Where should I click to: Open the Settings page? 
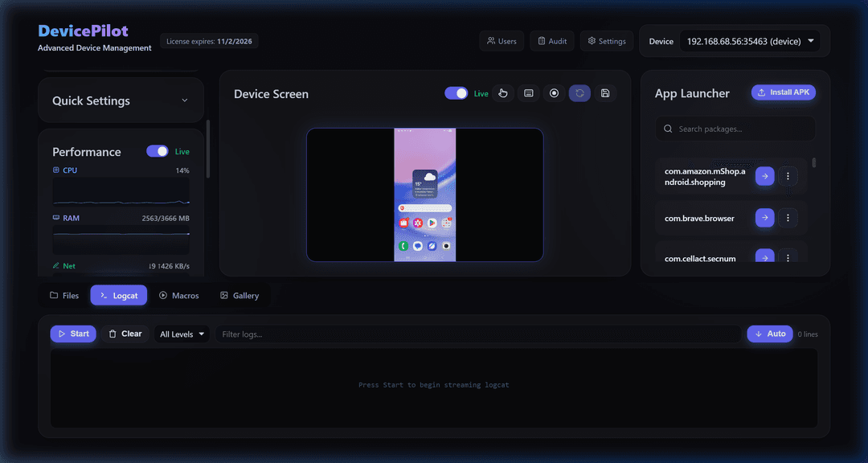[607, 41]
